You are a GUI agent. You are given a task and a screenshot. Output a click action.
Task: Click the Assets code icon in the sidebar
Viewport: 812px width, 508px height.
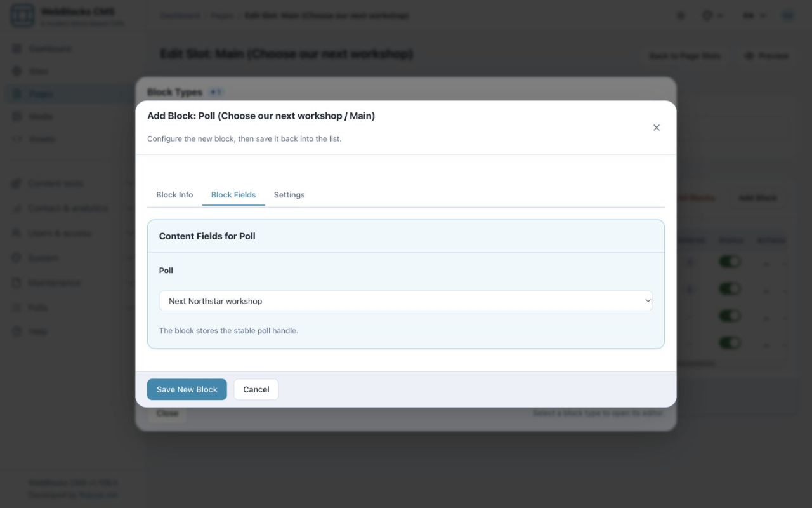(x=17, y=139)
